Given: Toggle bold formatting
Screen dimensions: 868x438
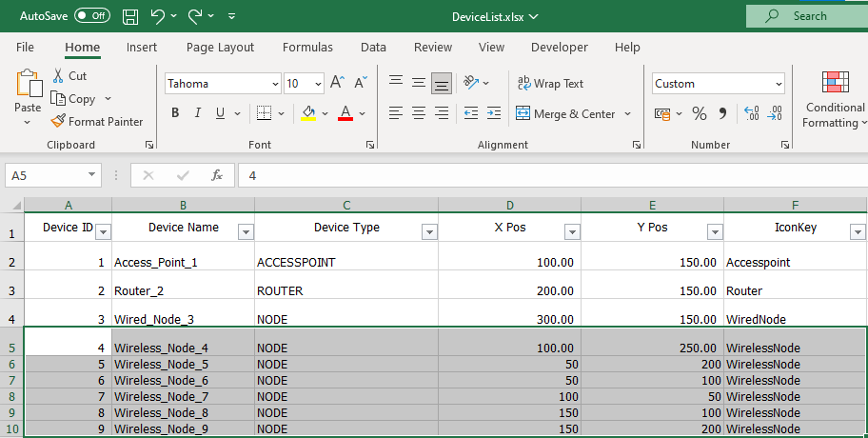Looking at the screenshot, I should coord(175,113).
